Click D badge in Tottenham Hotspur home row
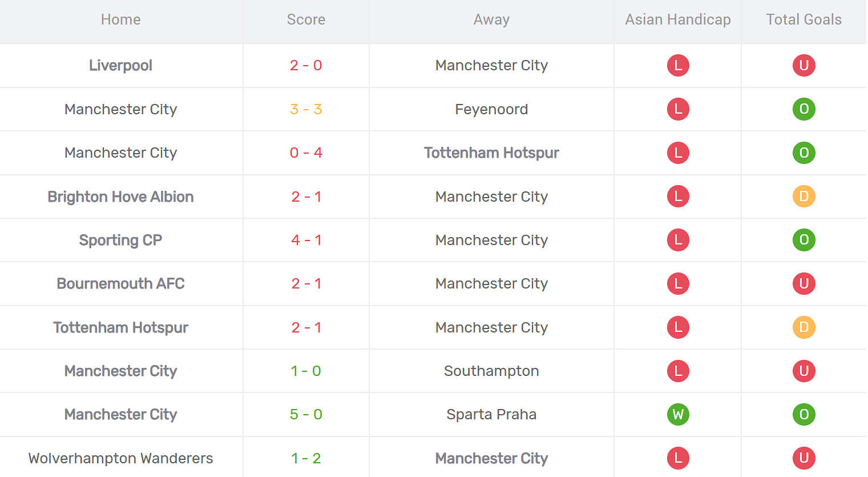 [x=804, y=327]
